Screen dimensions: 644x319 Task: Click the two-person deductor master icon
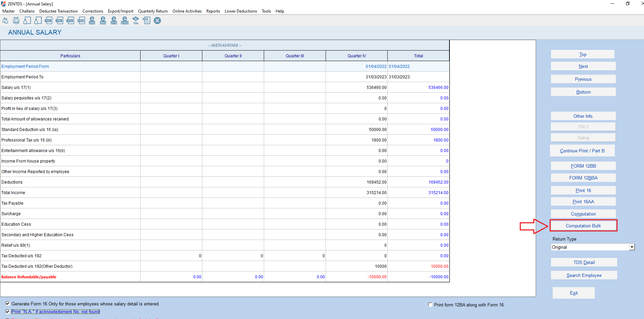coord(5,21)
